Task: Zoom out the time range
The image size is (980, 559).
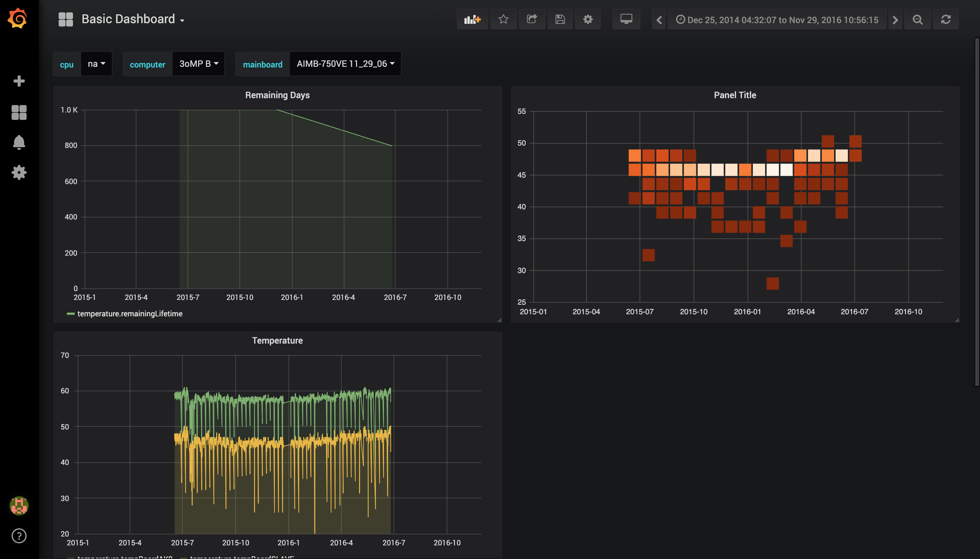Action: click(917, 19)
